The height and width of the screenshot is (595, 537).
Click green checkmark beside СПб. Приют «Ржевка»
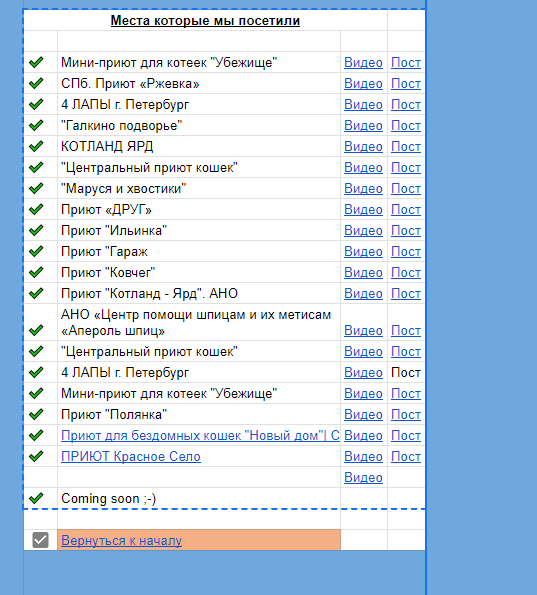36,83
